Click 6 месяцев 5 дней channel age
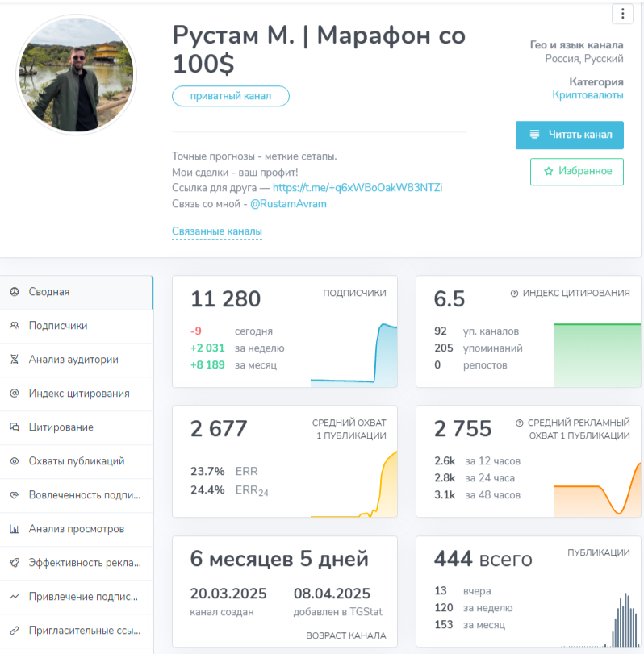The height and width of the screenshot is (654, 644). point(279,559)
